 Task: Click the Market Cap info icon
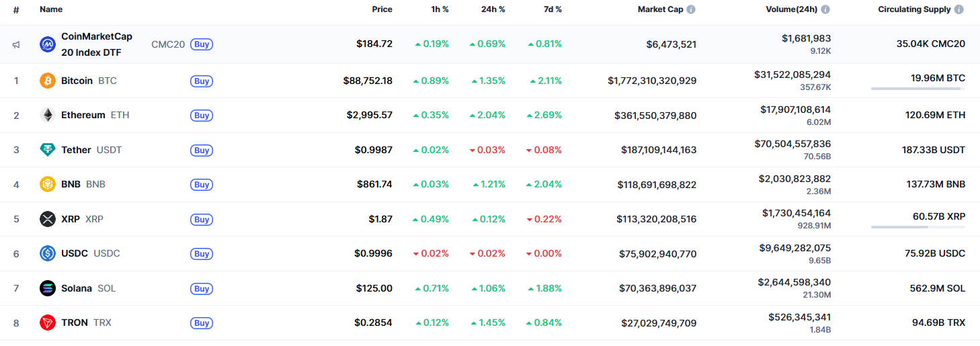tap(691, 10)
